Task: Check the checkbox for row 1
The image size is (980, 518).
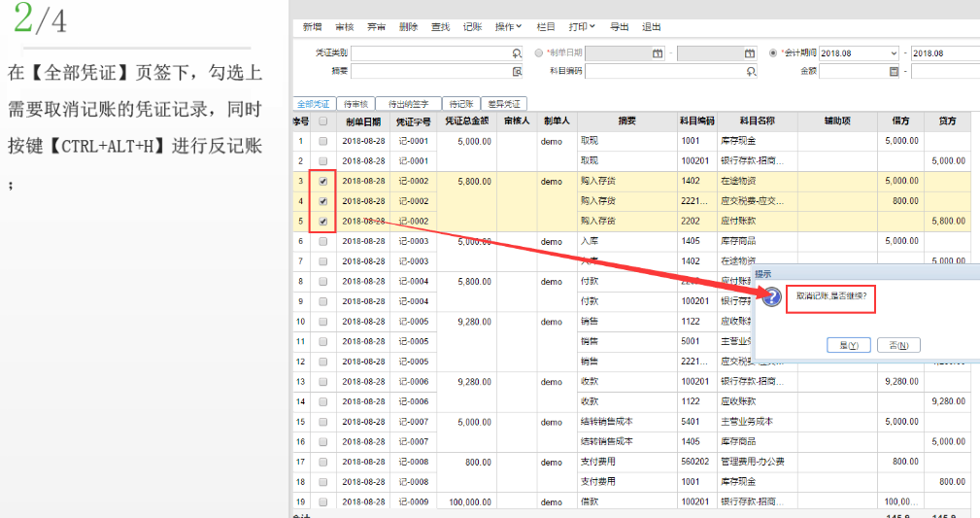Action: pos(323,141)
